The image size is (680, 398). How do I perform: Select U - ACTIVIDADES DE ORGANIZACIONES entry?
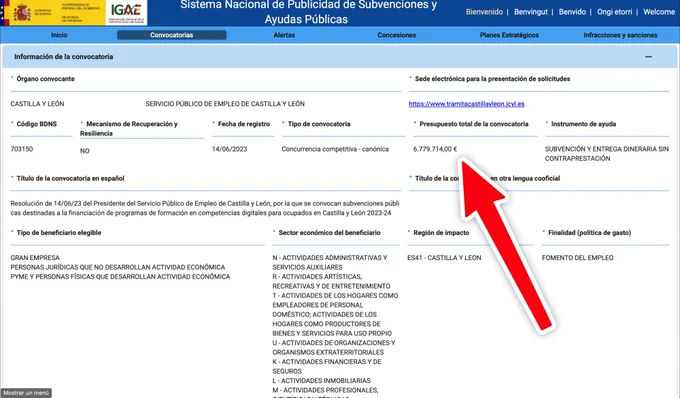tap(334, 348)
